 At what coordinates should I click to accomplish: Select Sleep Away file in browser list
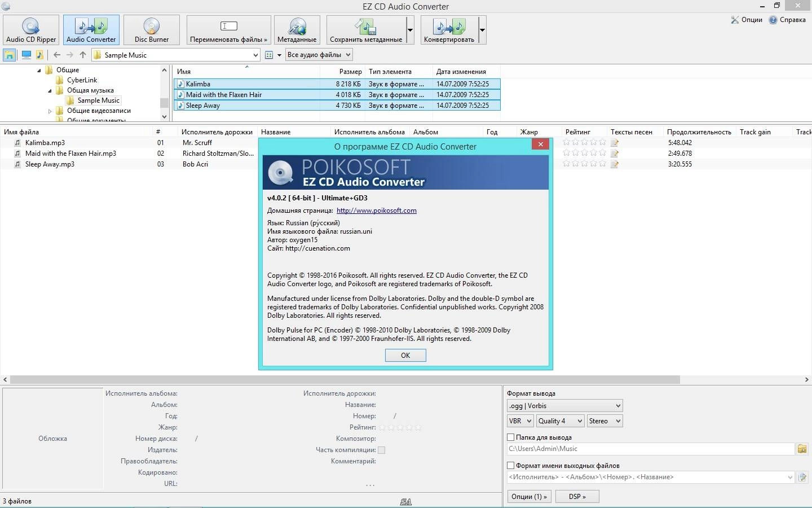337,106
